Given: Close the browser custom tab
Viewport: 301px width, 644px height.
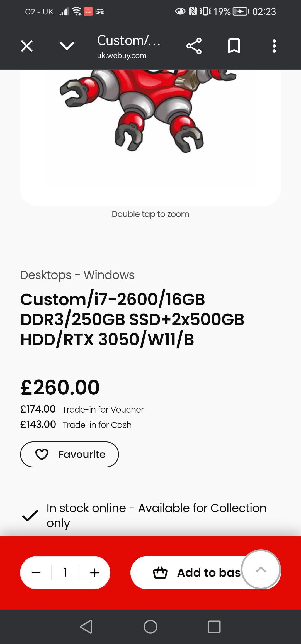Looking at the screenshot, I should tap(27, 46).
